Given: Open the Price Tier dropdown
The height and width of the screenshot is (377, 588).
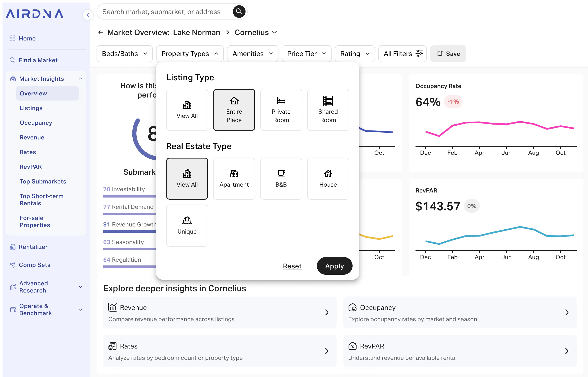Looking at the screenshot, I should (x=307, y=54).
